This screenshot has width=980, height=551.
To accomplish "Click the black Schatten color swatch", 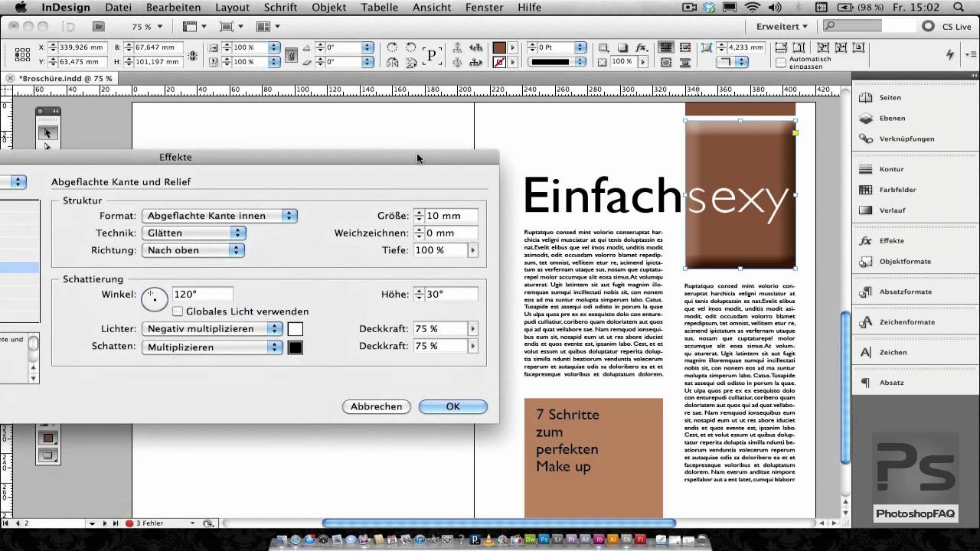I will [x=296, y=347].
